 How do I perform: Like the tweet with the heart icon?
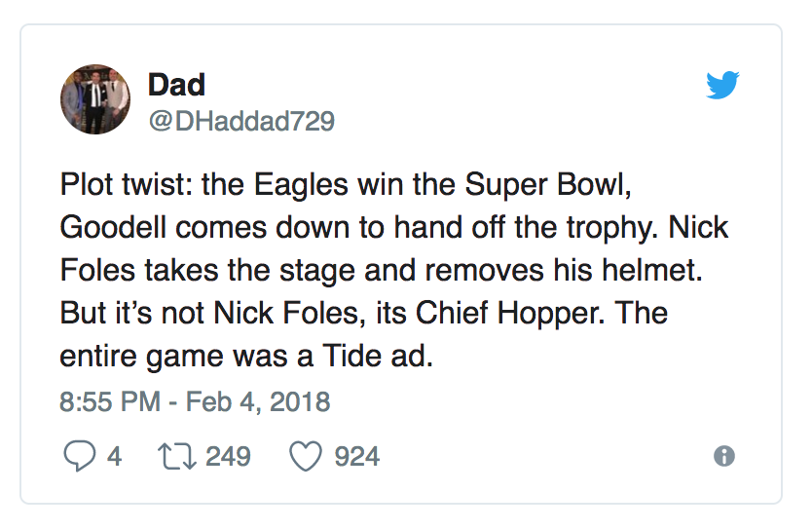pos(306,456)
